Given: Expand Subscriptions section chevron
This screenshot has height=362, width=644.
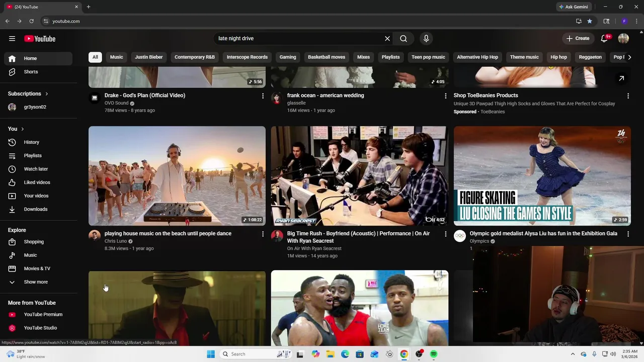Looking at the screenshot, I should [47, 94].
